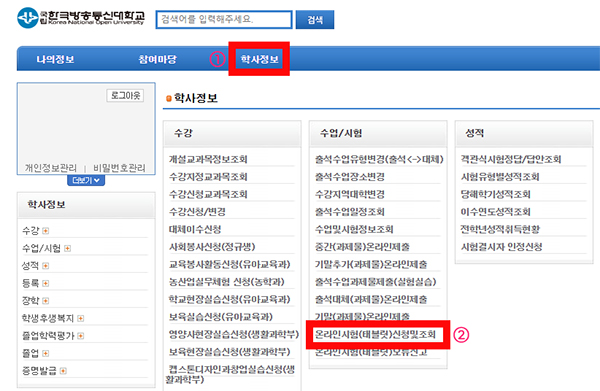Expand the 증명발급 plus icon
The width and height of the screenshot is (600, 391).
click(63, 371)
